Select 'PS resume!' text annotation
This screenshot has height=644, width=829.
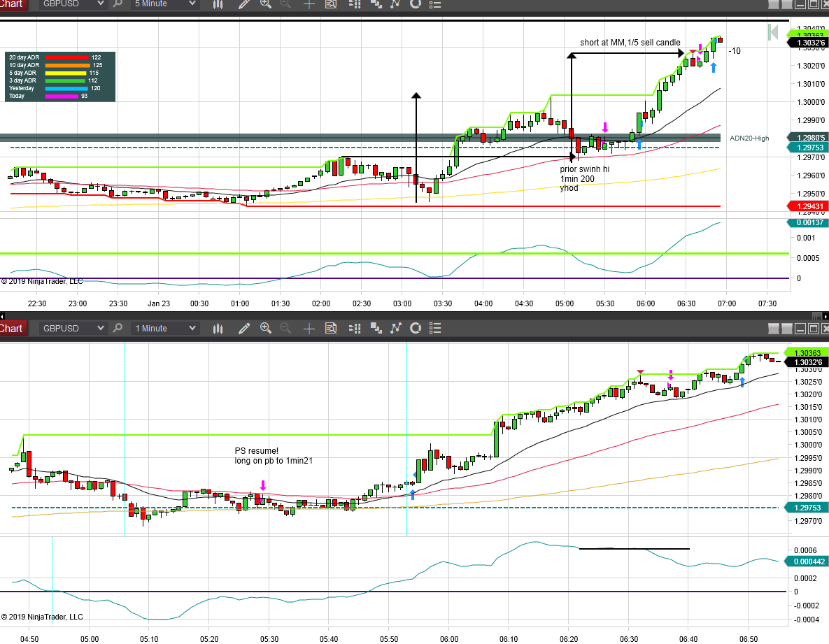(x=257, y=450)
